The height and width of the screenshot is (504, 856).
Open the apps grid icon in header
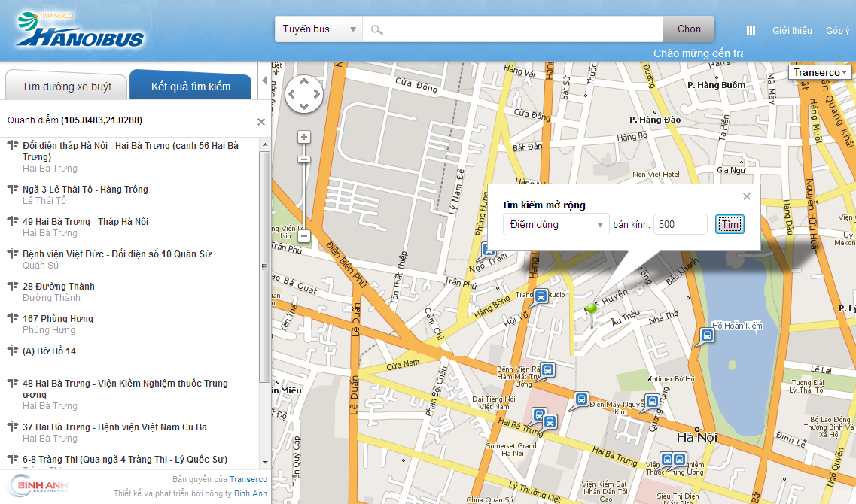click(751, 31)
